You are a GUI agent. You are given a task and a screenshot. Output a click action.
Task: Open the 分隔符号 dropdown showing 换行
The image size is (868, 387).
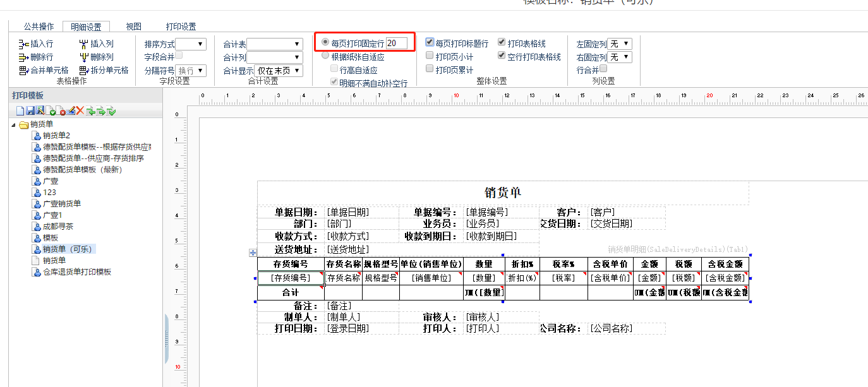point(191,71)
